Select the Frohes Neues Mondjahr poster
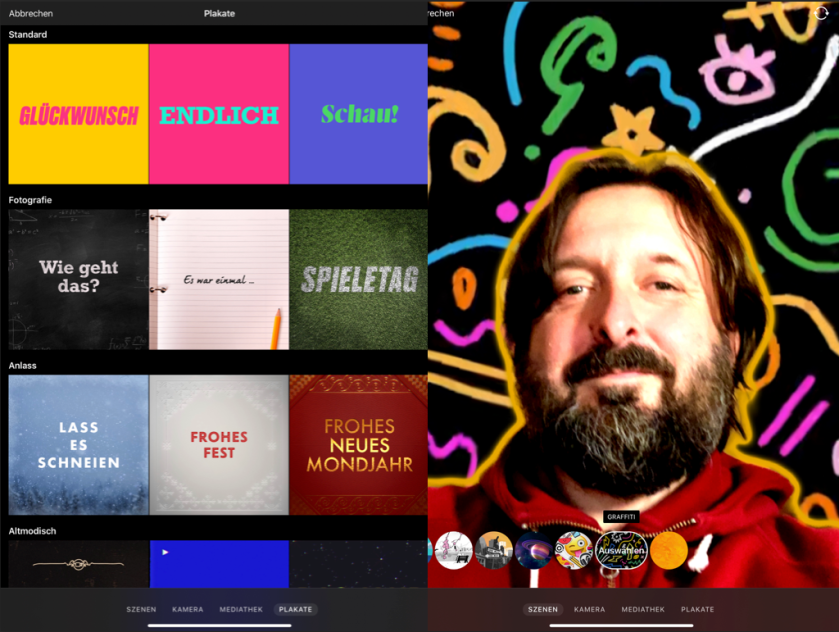 [x=359, y=445]
